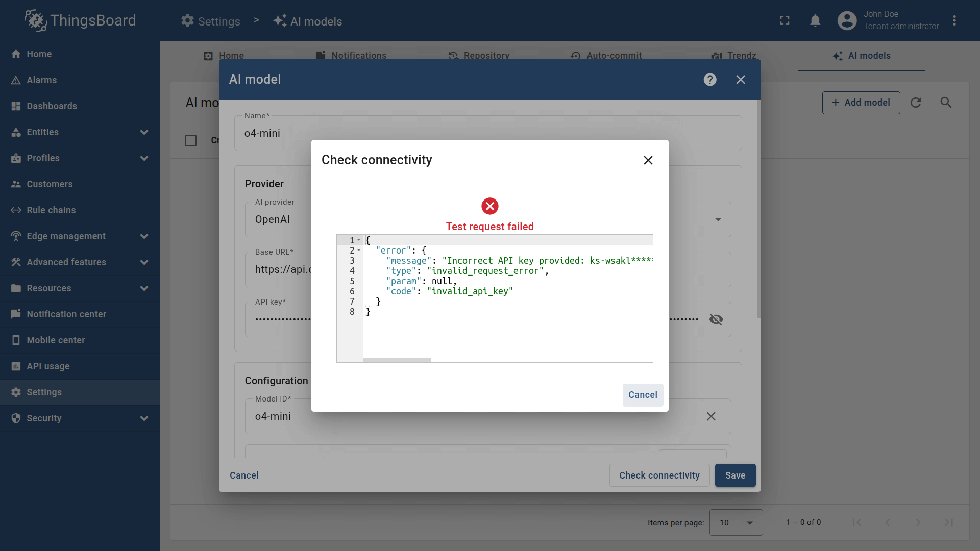Toggle fullscreen mode icon
The height and width of the screenshot is (551, 980).
click(785, 21)
